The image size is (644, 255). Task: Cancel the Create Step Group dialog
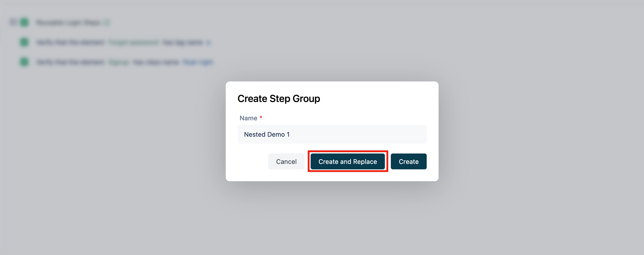click(x=286, y=161)
